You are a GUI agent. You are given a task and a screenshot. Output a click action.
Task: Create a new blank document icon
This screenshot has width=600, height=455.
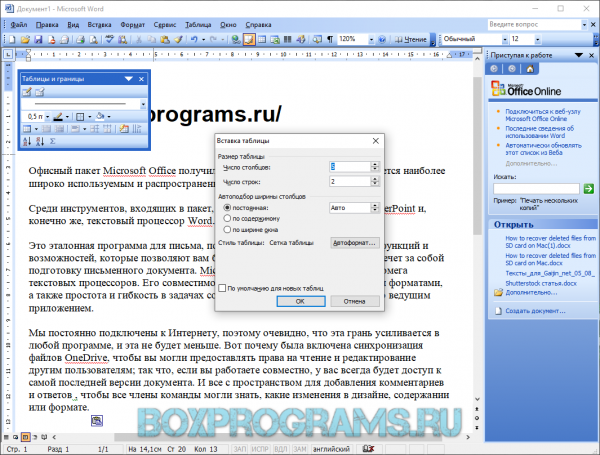coord(12,39)
